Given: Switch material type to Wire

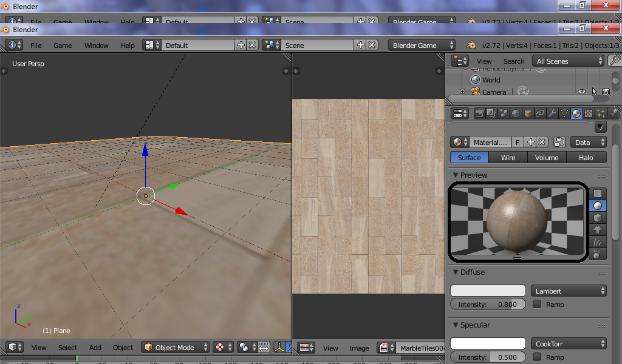Looking at the screenshot, I should pyautogui.click(x=508, y=158).
